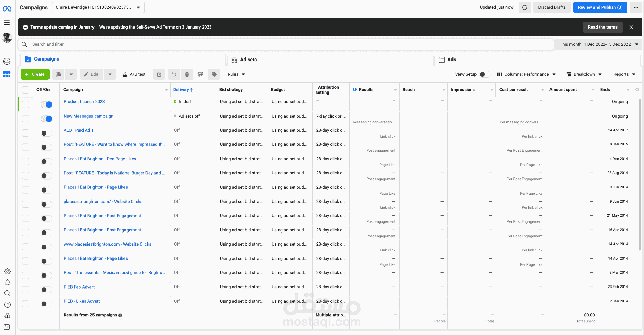The width and height of the screenshot is (644, 335).
Task: Enable the View Setup switch
Action: tap(485, 74)
